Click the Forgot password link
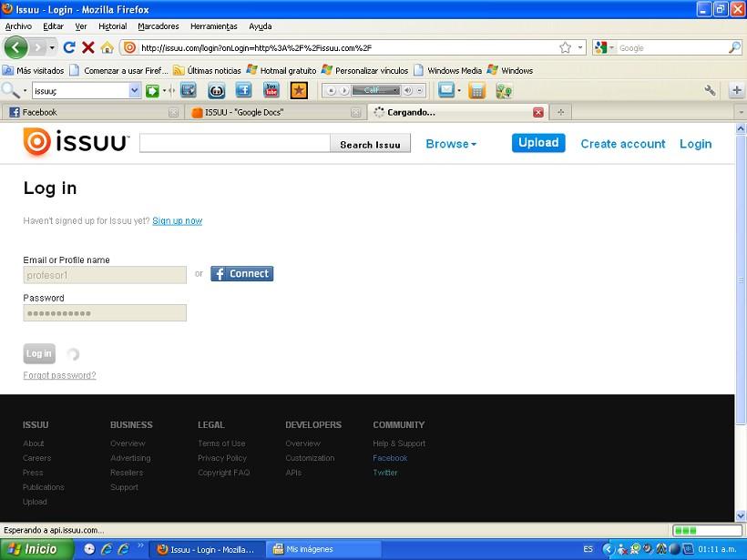The width and height of the screenshot is (747, 560). point(59,375)
